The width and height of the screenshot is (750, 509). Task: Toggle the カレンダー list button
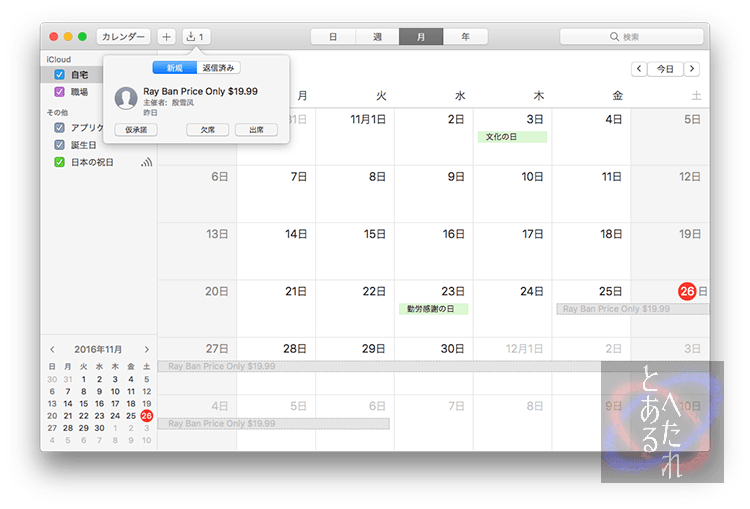coord(123,37)
